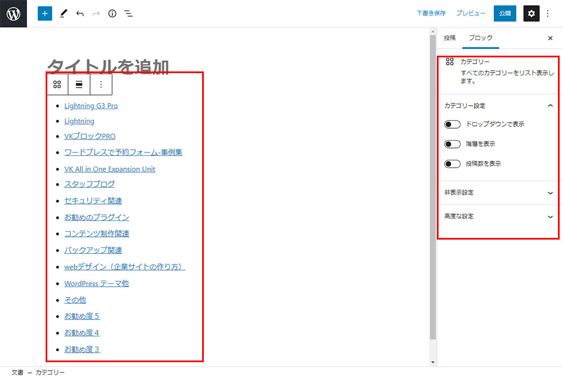Collapse the カテゴリー設定 panel
The width and height of the screenshot is (563, 392).
pos(550,106)
